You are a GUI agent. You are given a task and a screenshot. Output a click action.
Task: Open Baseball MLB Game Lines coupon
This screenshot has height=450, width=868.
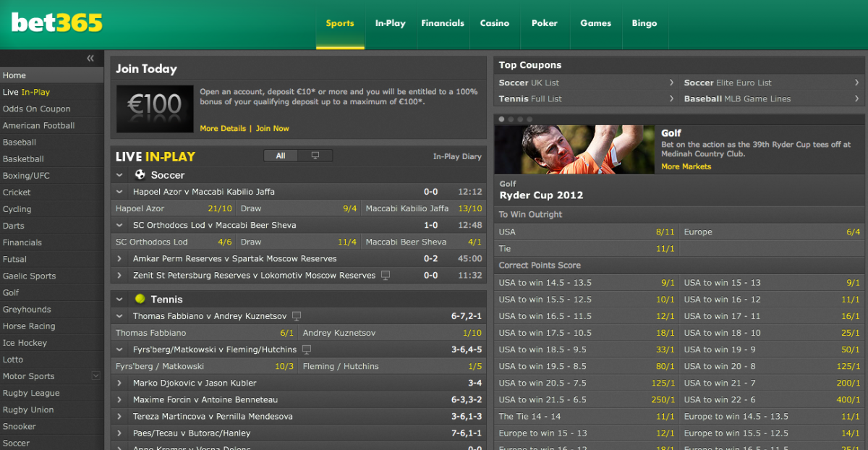[x=772, y=99]
